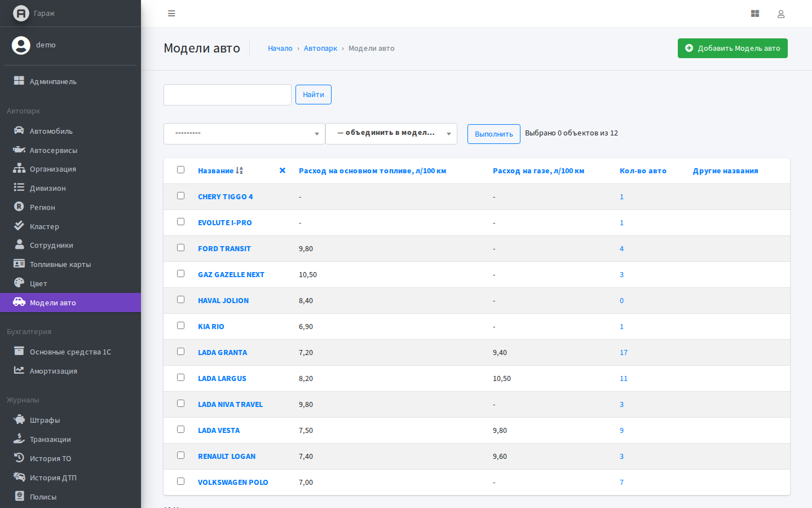The height and width of the screenshot is (508, 812).
Task: Click the demo user avatar icon
Action: pos(21,45)
